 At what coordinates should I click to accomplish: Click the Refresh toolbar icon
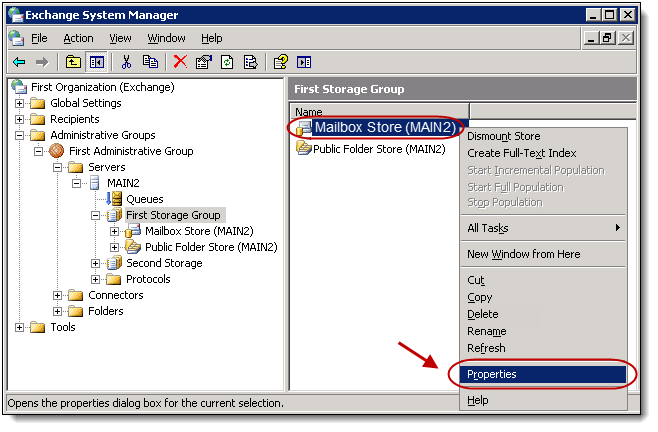click(x=227, y=63)
